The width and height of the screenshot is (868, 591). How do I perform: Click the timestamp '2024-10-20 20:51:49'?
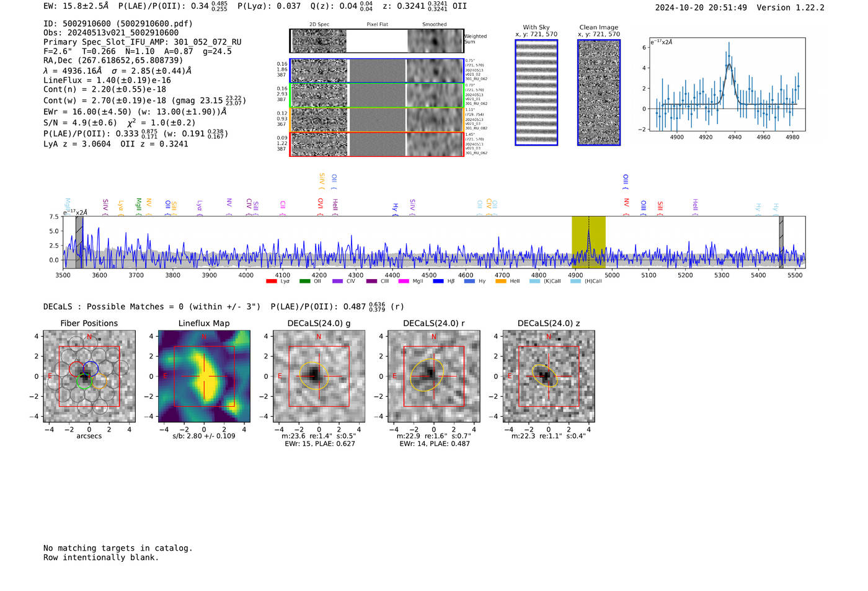pyautogui.click(x=701, y=8)
